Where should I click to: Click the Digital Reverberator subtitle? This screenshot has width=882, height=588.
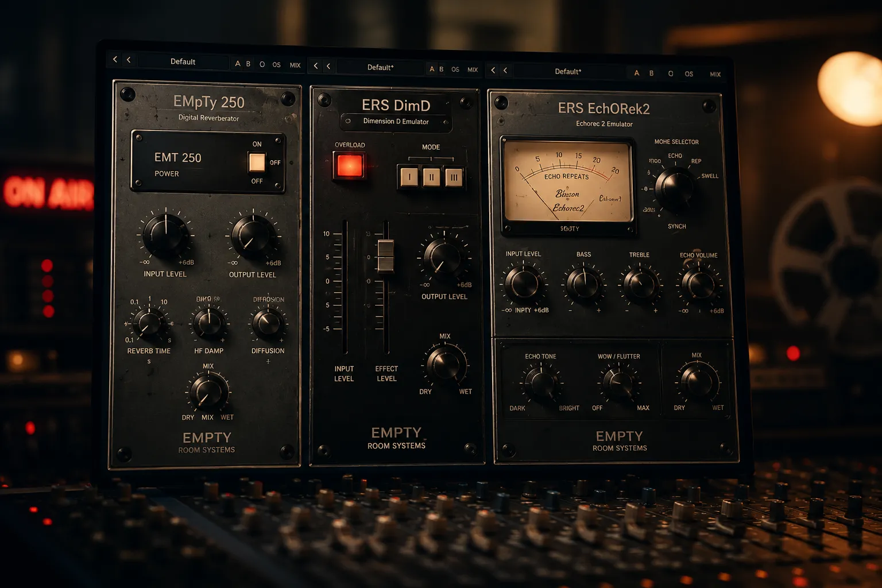[x=208, y=118]
